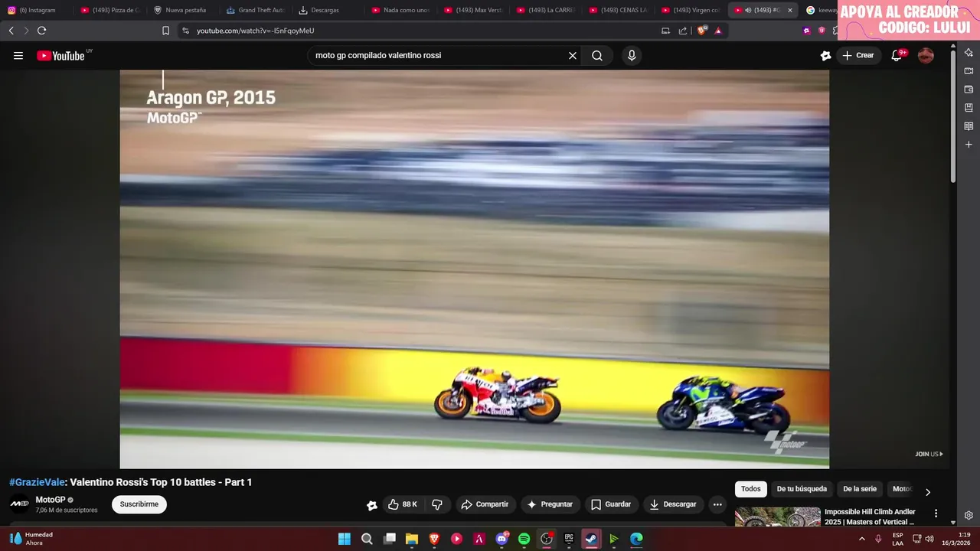This screenshot has height=551, width=980.
Task: Click the star icon left of like button
Action: 372,505
